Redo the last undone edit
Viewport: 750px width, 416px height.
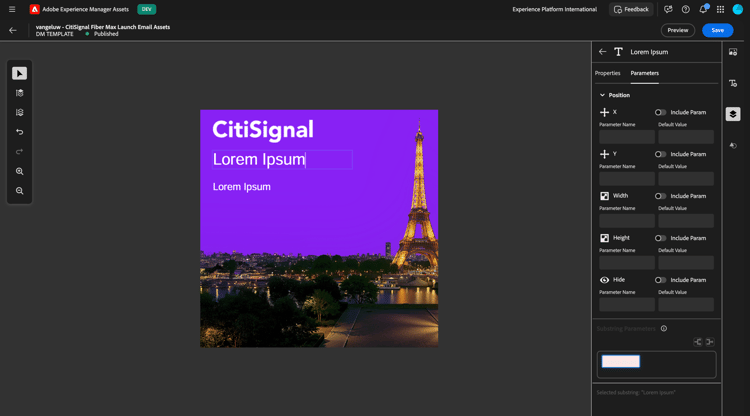(x=20, y=152)
